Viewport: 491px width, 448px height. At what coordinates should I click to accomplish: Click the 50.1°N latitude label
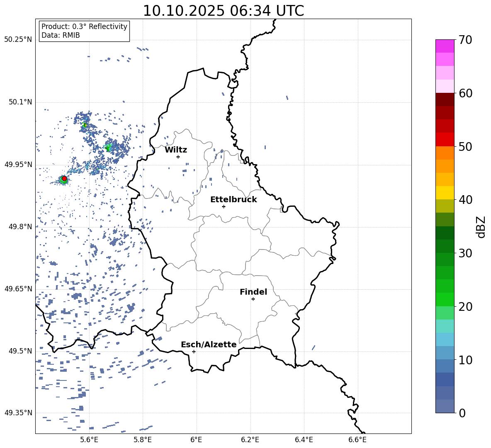point(20,102)
